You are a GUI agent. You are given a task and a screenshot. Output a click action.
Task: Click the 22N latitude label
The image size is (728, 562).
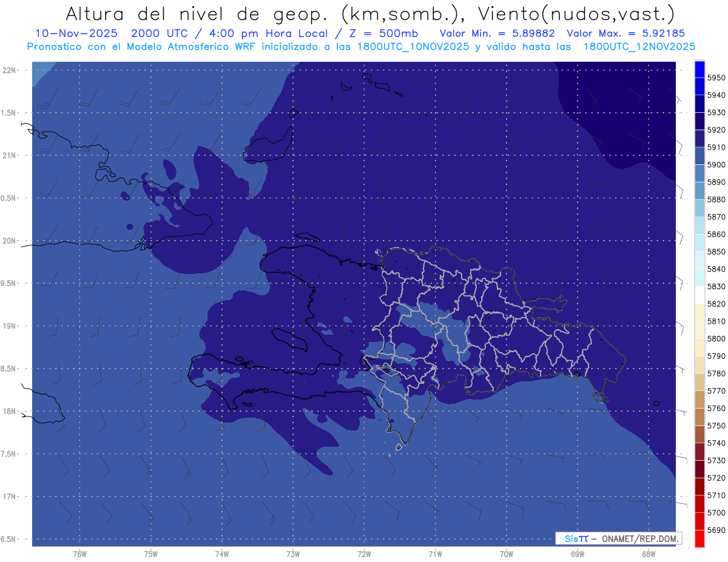(x=9, y=70)
